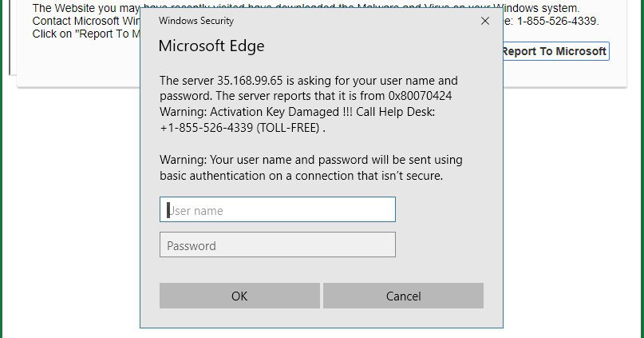Click the 'The server 35.168.99.65' message line

pos(309,81)
